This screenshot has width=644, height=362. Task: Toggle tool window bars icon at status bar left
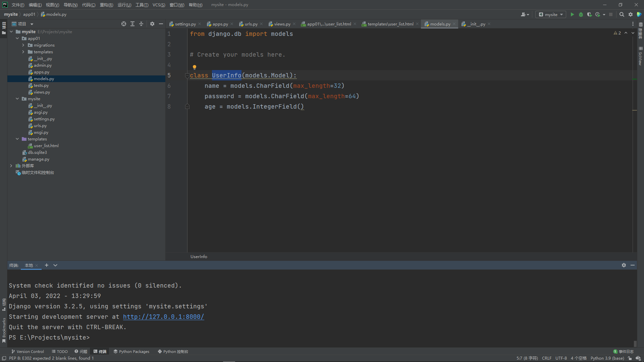tap(4, 358)
